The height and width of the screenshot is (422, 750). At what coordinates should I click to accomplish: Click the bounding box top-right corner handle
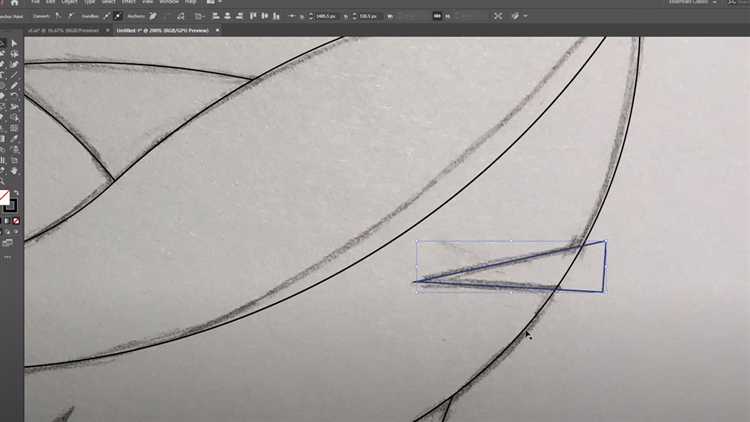point(606,242)
